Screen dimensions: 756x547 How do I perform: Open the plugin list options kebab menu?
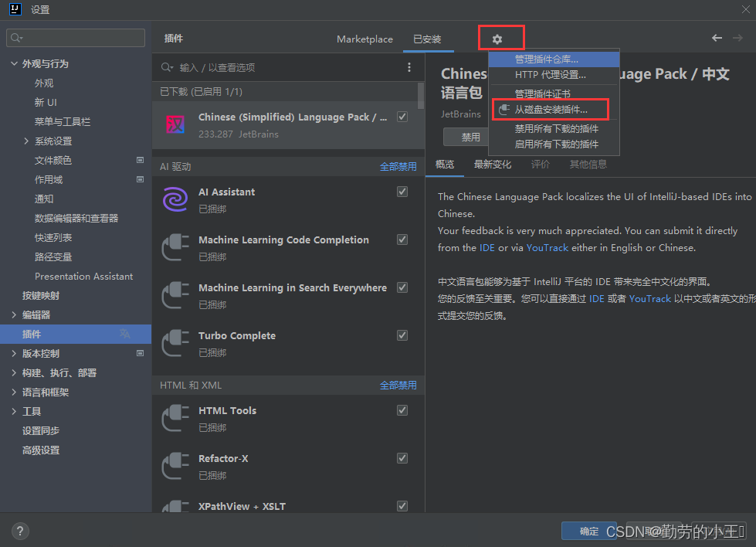[409, 67]
